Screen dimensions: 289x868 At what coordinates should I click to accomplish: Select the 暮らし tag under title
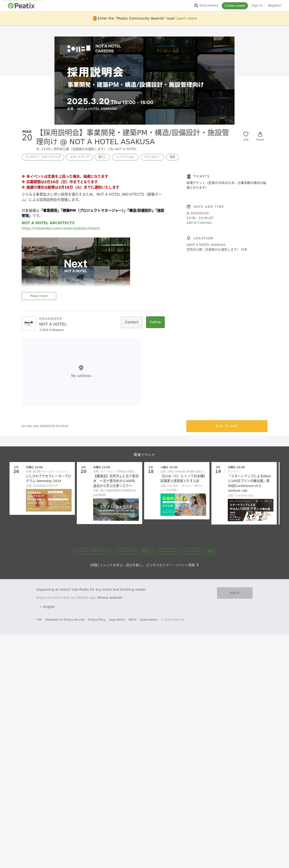click(102, 157)
